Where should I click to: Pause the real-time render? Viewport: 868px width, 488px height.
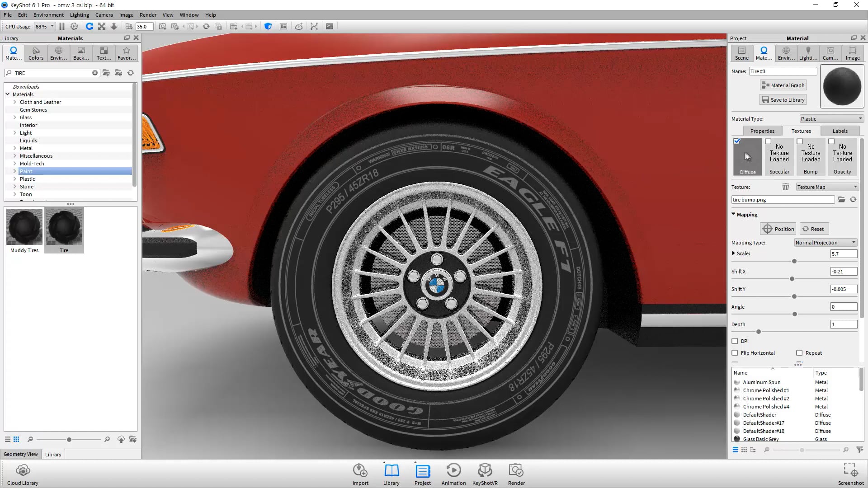coord(62,26)
